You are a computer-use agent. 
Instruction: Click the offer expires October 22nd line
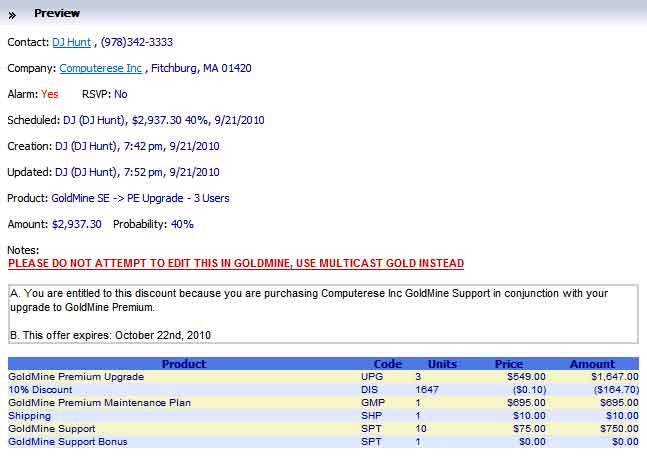[111, 335]
